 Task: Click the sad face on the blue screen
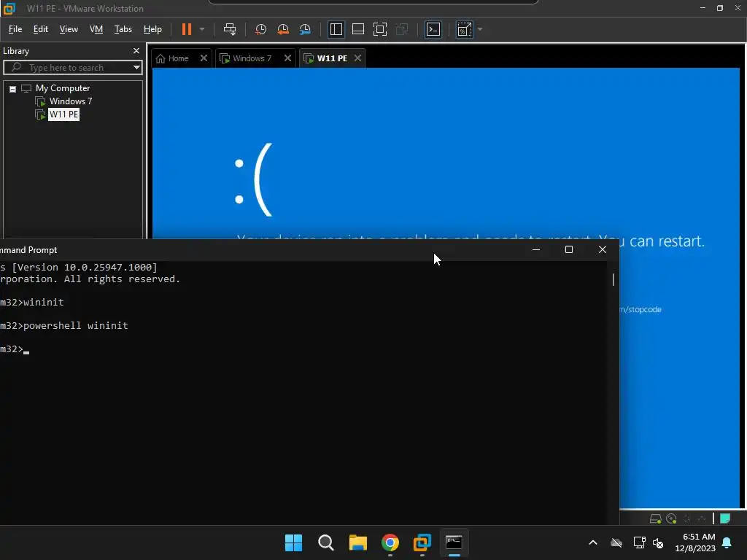coord(254,180)
